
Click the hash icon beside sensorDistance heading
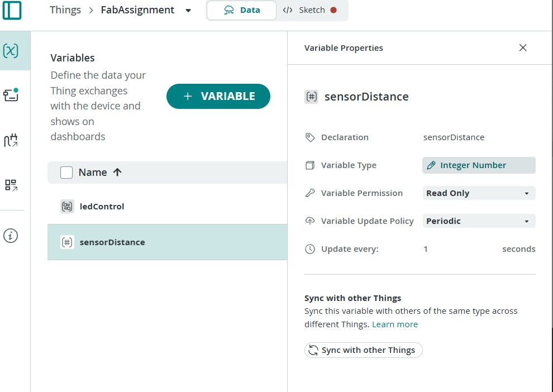point(312,97)
